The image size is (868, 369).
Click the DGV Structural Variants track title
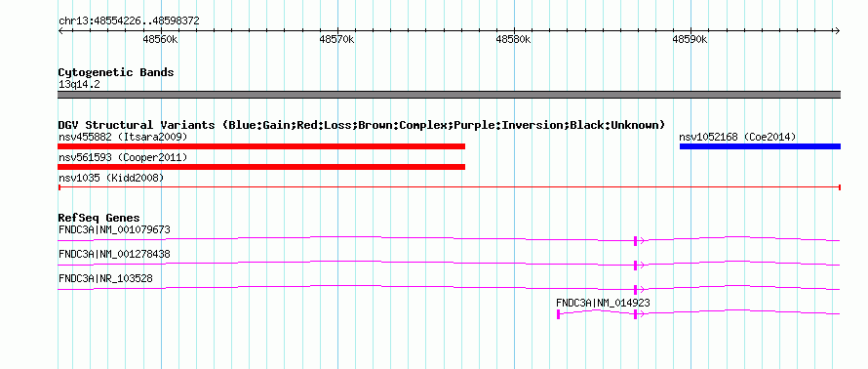tap(362, 125)
